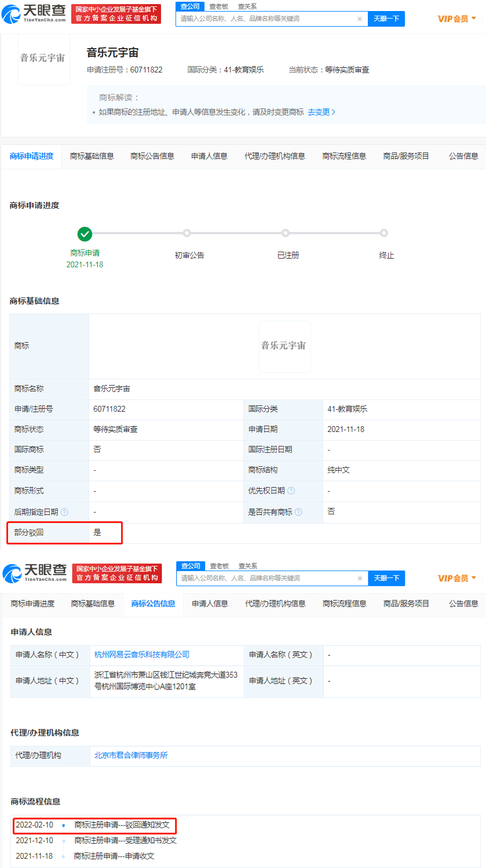The image size is (486, 868).
Task: Open the 北京市君合律师事务所 agency link
Action: (x=131, y=756)
